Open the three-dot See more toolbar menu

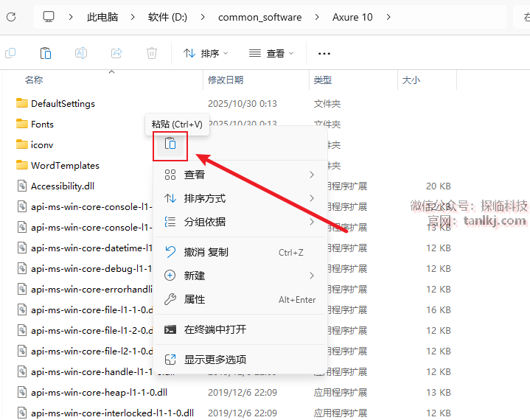point(324,53)
